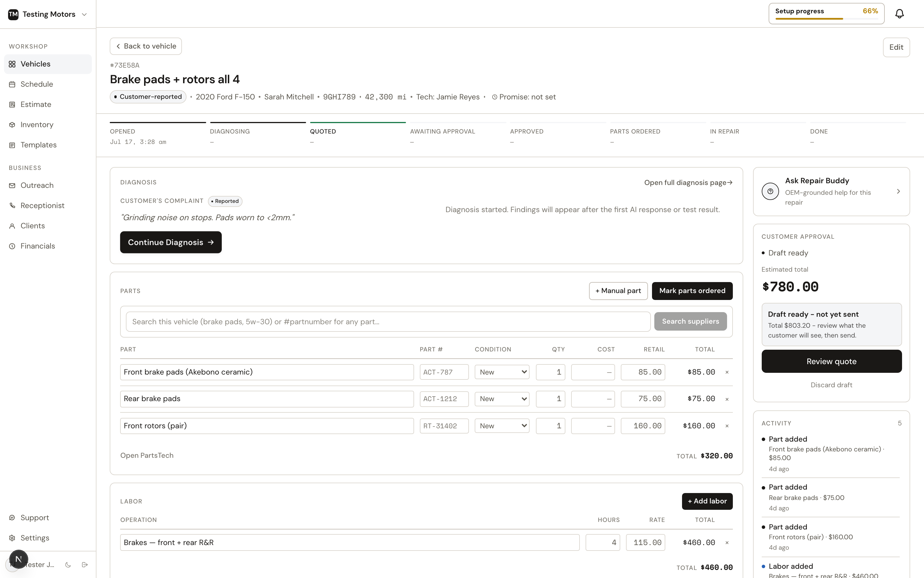
Task: Click the log out icon
Action: [x=85, y=565]
